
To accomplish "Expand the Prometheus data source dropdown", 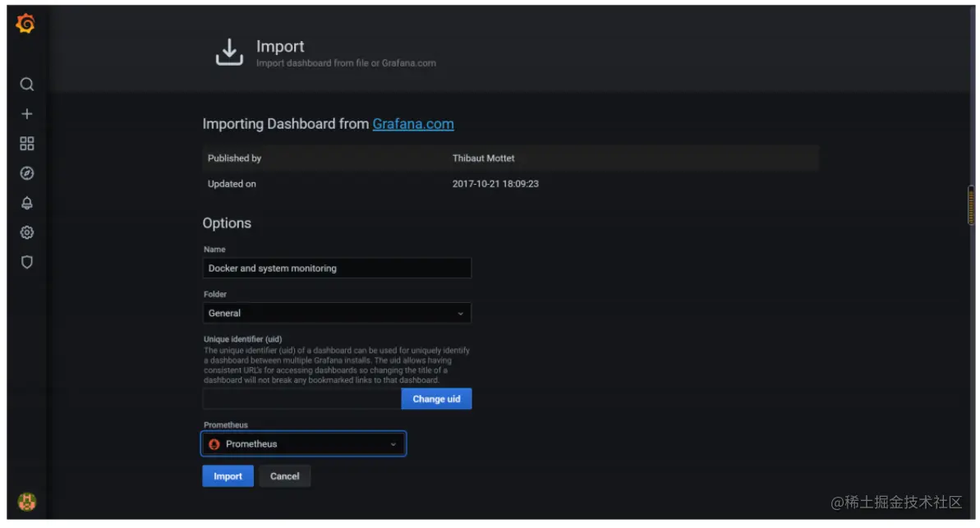I will click(304, 444).
